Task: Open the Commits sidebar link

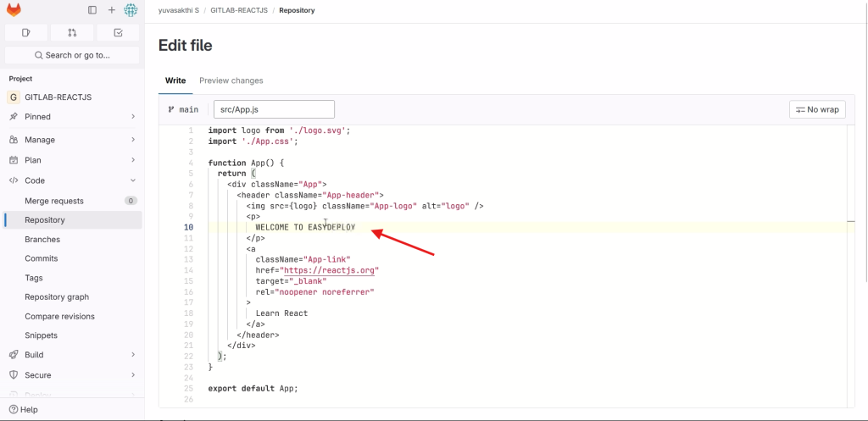Action: pyautogui.click(x=42, y=258)
